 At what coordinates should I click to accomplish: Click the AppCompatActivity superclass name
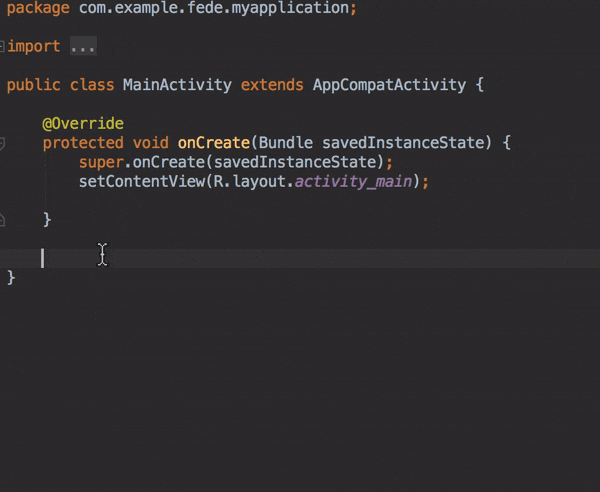click(390, 85)
